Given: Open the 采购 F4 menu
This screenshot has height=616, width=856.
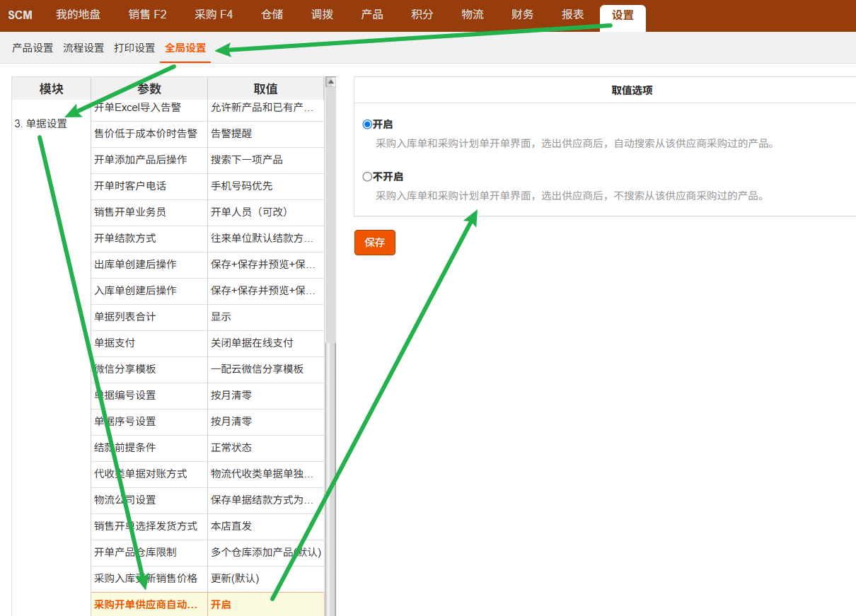Looking at the screenshot, I should [x=214, y=15].
